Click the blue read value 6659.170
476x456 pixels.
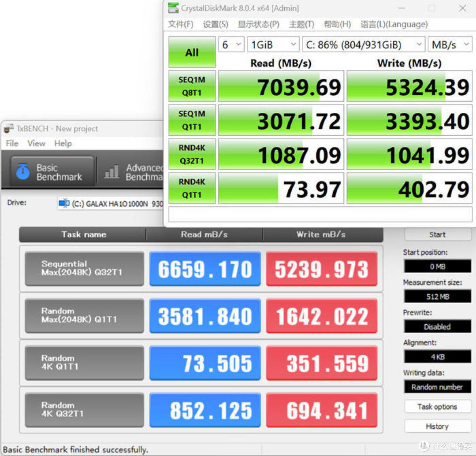[x=205, y=268]
